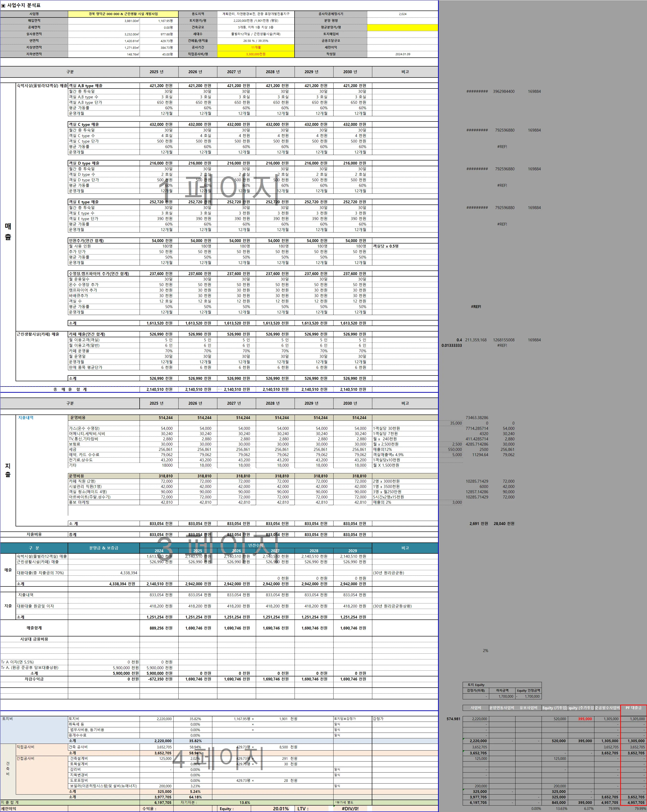
Task: Select the teal 분양금 & 보증금 header cell
Action: (x=104, y=548)
